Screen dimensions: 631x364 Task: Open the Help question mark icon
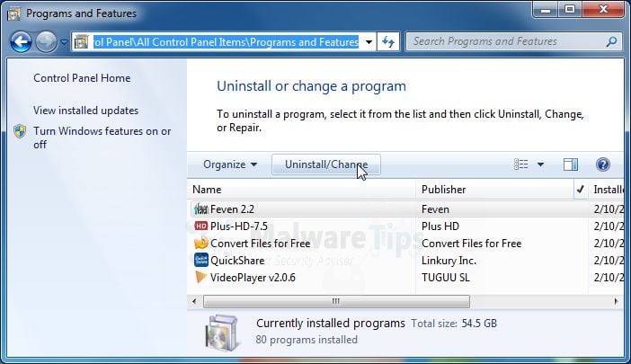coord(603,164)
